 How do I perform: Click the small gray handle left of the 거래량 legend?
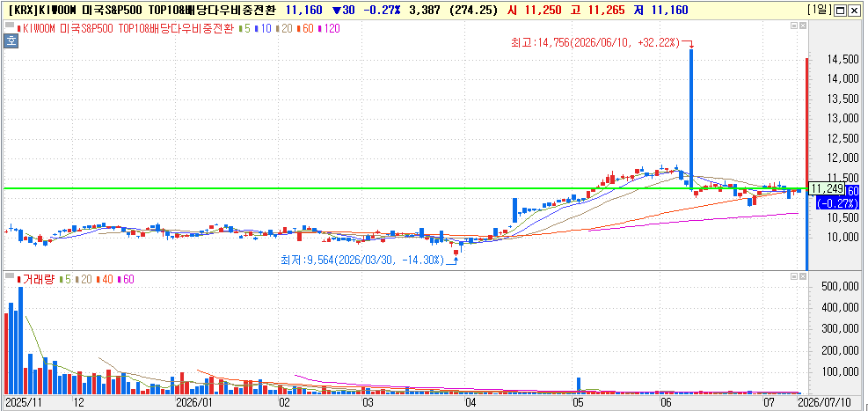(9, 275)
